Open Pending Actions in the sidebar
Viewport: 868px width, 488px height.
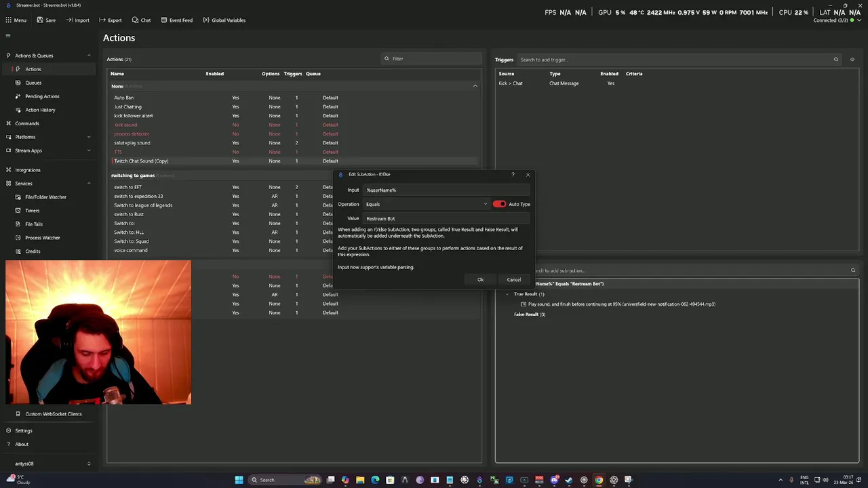point(42,96)
